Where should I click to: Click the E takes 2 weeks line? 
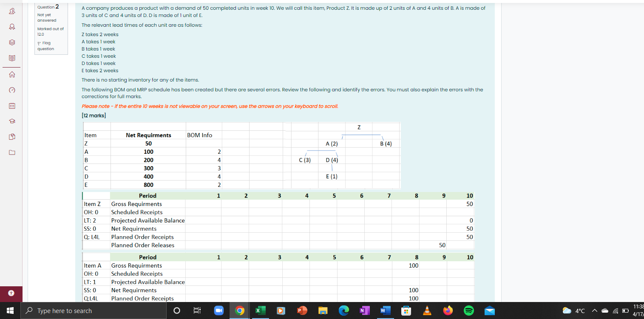click(100, 71)
